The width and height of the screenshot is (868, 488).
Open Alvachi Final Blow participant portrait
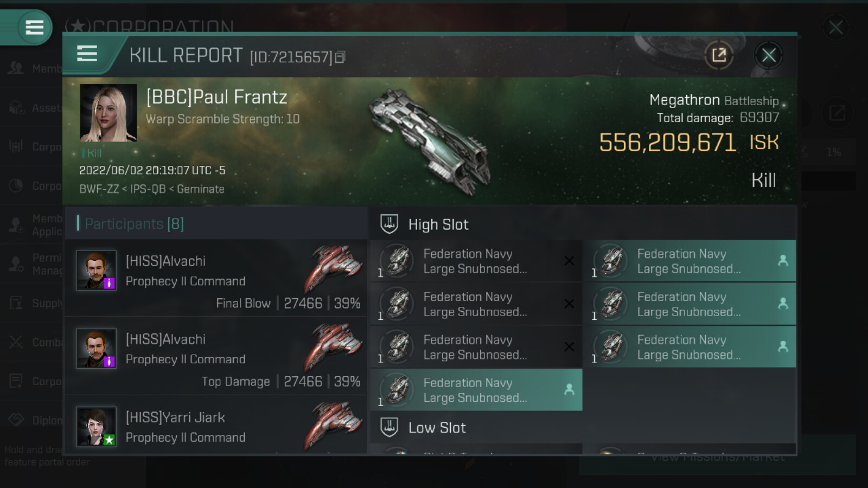coord(96,270)
